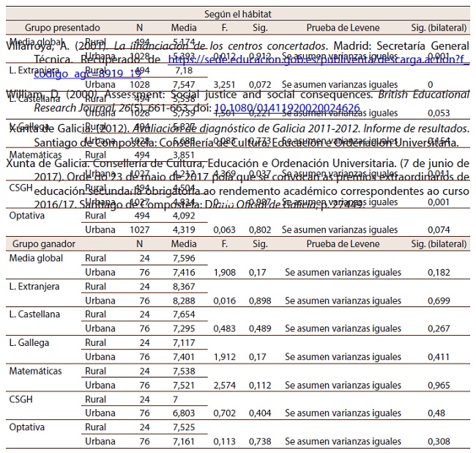Select the mean value 8,367
This screenshot has height=453, width=476.
tap(184, 286)
